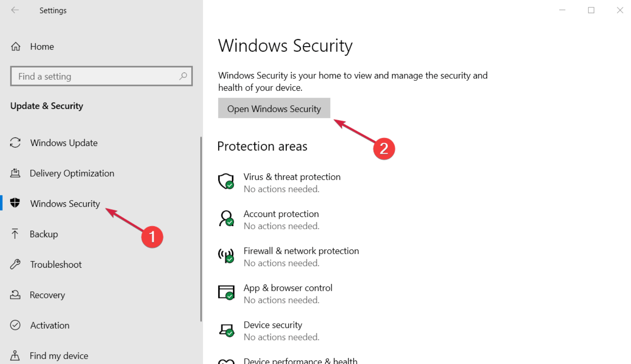Click the Troubleshoot wrench icon

tap(15, 264)
